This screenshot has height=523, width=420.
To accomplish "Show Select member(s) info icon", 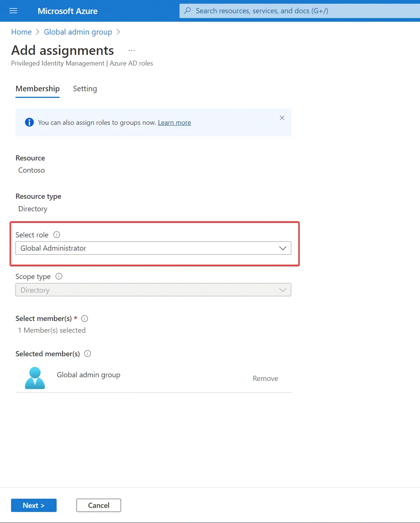I will pyautogui.click(x=85, y=318).
